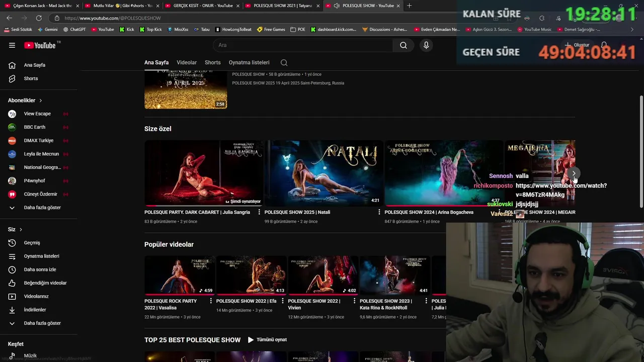Reload the page with the refresh icon

click(x=39, y=18)
